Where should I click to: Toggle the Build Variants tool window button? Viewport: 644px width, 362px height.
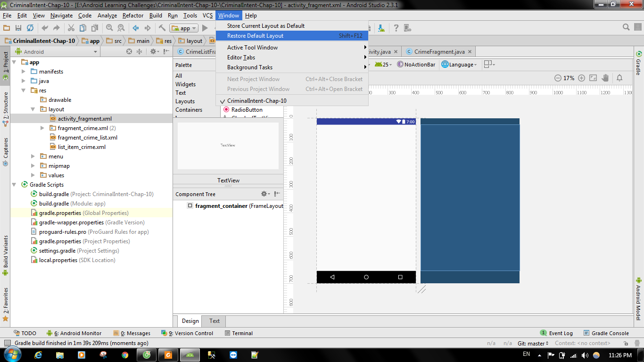pyautogui.click(x=5, y=256)
